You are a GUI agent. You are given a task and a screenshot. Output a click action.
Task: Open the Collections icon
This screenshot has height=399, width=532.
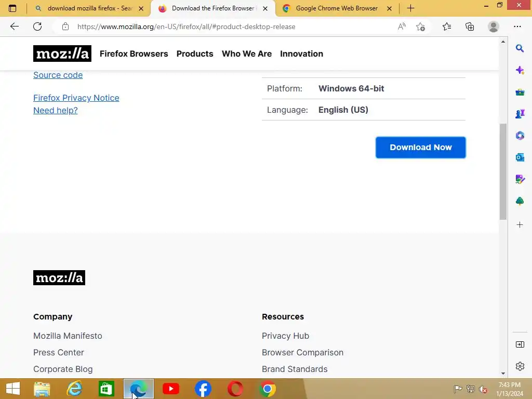pyautogui.click(x=470, y=26)
